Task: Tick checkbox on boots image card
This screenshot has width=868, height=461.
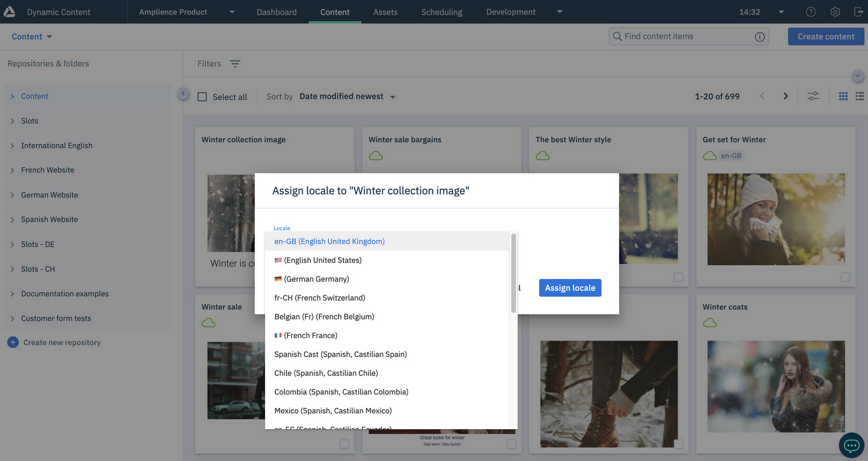Action: click(x=678, y=444)
